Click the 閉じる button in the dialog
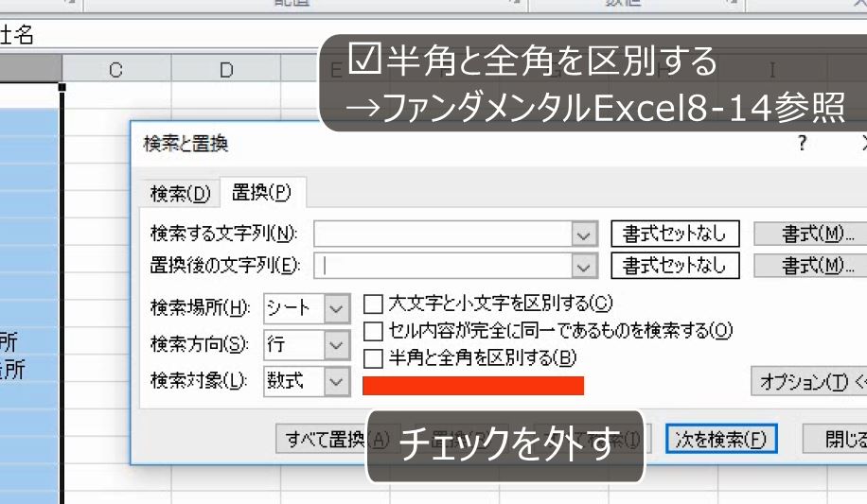The height and width of the screenshot is (504, 867). [x=835, y=439]
